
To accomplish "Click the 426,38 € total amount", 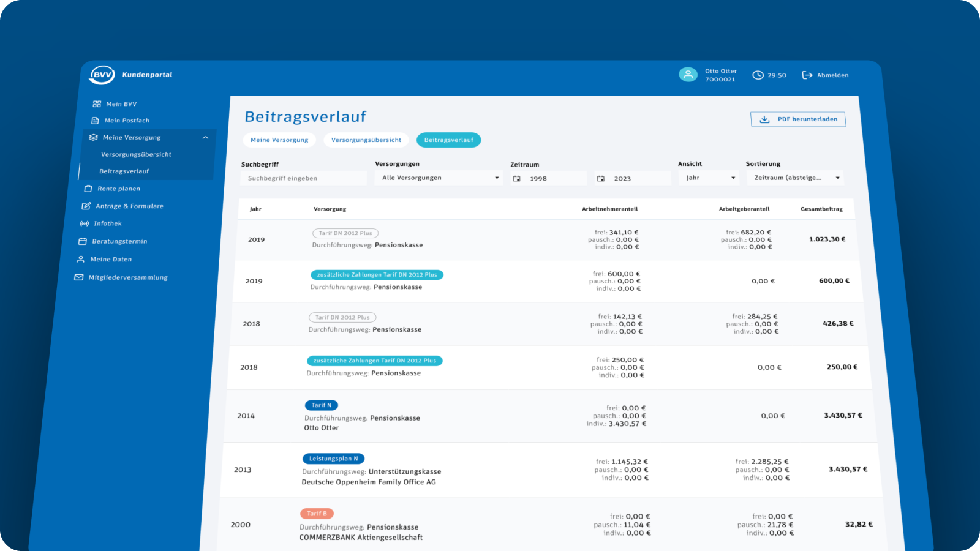I will tap(838, 324).
